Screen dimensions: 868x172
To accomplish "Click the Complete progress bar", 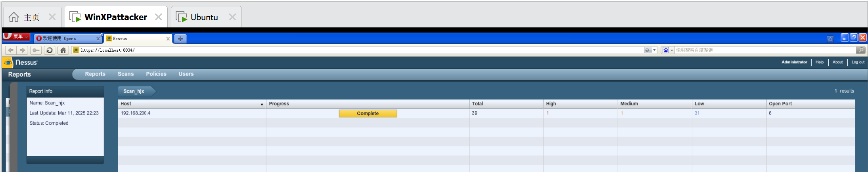I will (368, 114).
